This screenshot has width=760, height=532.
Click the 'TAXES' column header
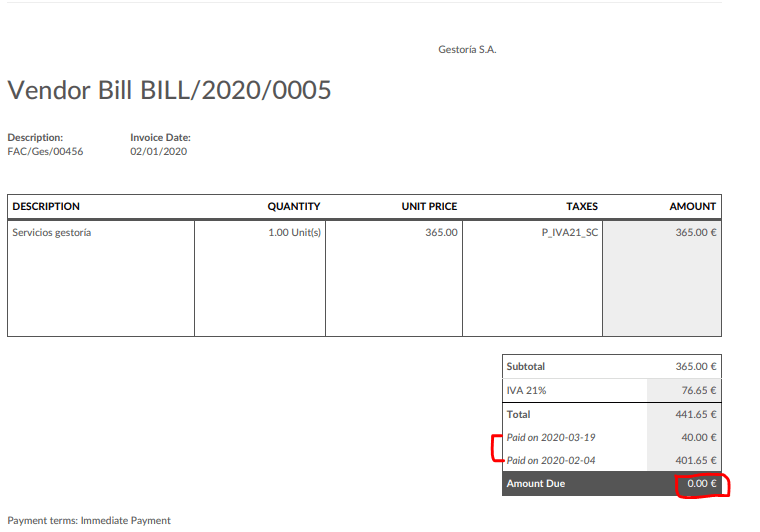pyautogui.click(x=582, y=206)
